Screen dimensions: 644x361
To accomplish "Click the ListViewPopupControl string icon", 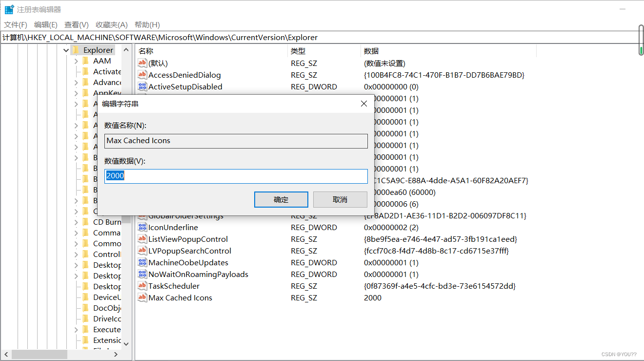I will [142, 239].
